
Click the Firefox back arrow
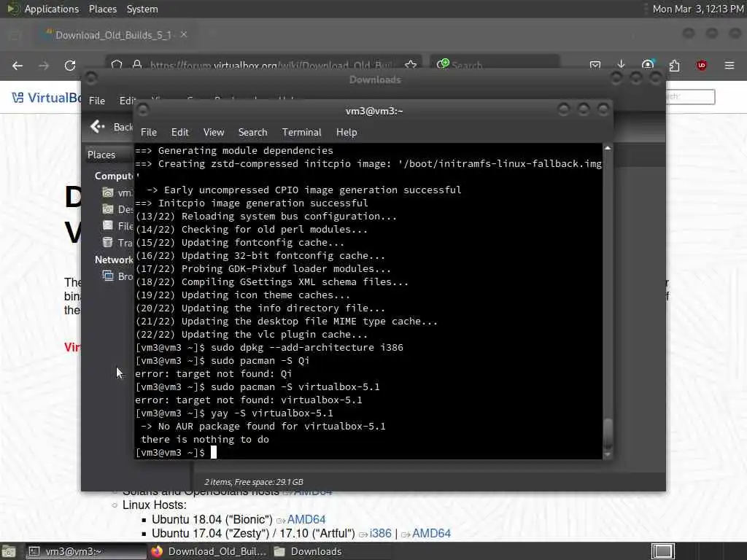pyautogui.click(x=18, y=66)
